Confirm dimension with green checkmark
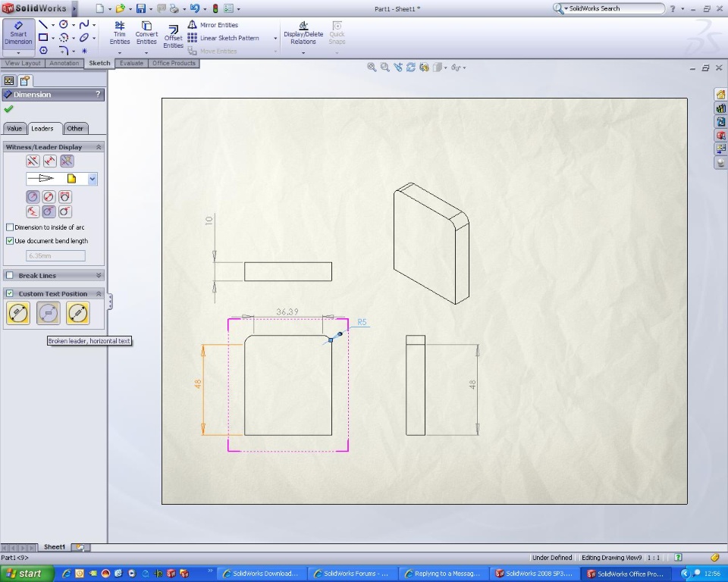728x582 pixels. point(8,109)
